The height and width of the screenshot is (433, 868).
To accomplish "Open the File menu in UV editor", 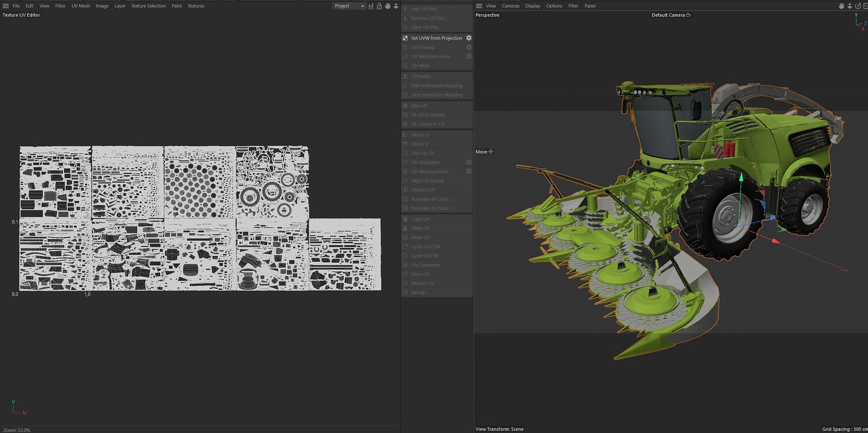I will point(16,6).
